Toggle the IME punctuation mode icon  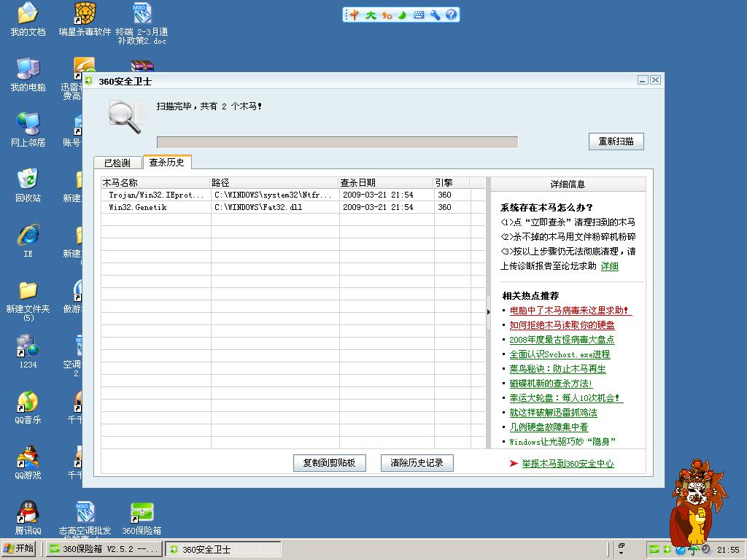pos(387,15)
